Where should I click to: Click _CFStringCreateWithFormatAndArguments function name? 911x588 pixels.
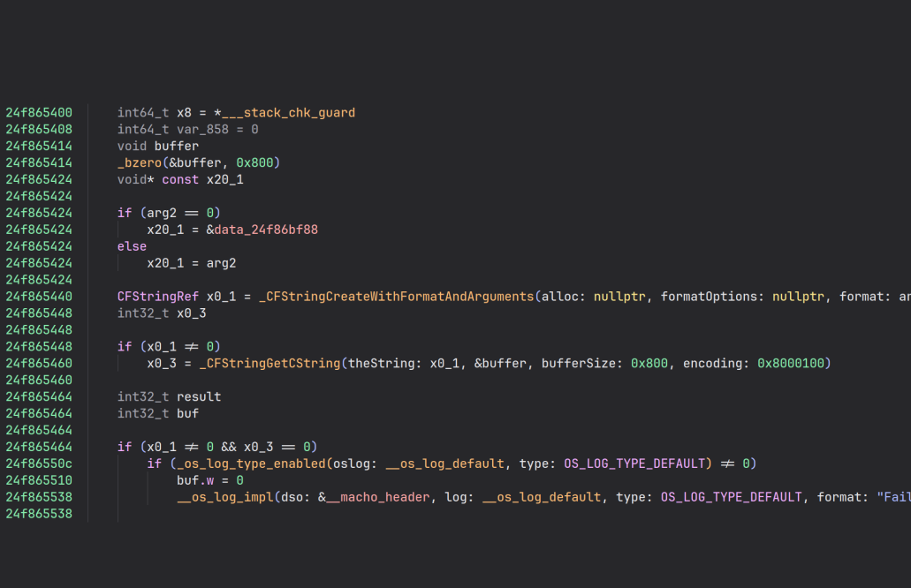pos(396,297)
